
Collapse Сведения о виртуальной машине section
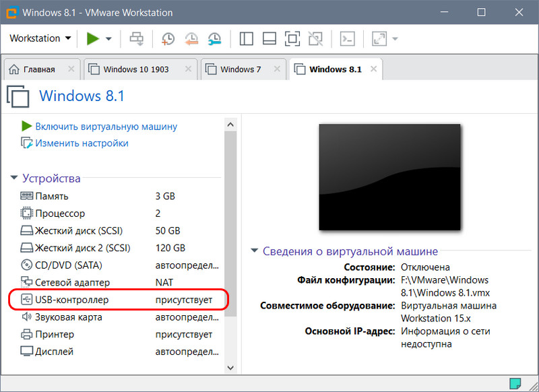[x=255, y=251]
